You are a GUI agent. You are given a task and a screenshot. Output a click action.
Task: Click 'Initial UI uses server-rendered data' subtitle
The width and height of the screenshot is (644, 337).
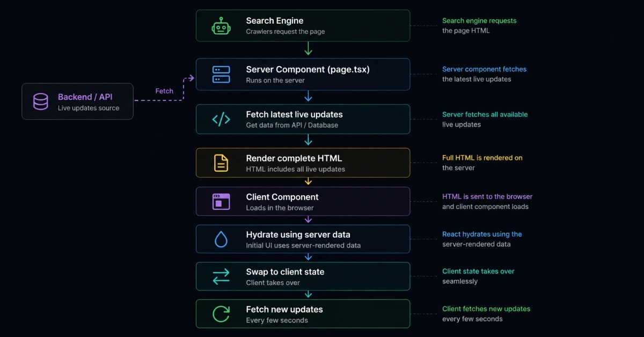pyautogui.click(x=304, y=245)
